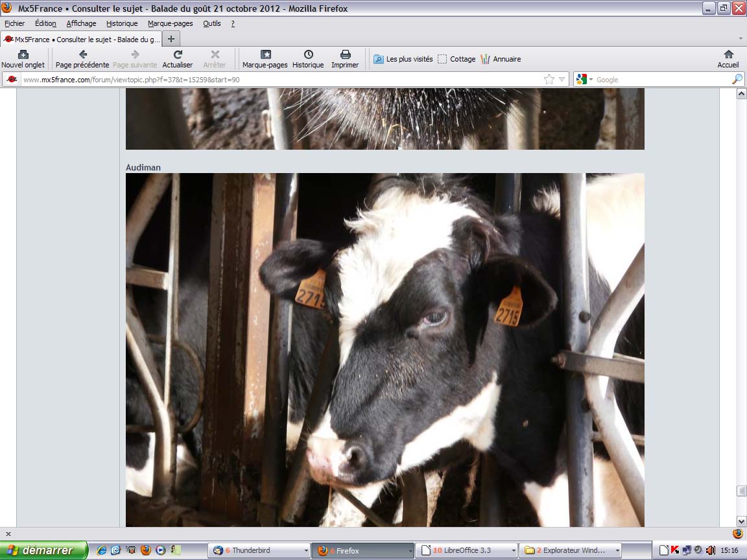Open the Google search engine selector
Viewport: 747px width, 560px height.
click(x=584, y=80)
